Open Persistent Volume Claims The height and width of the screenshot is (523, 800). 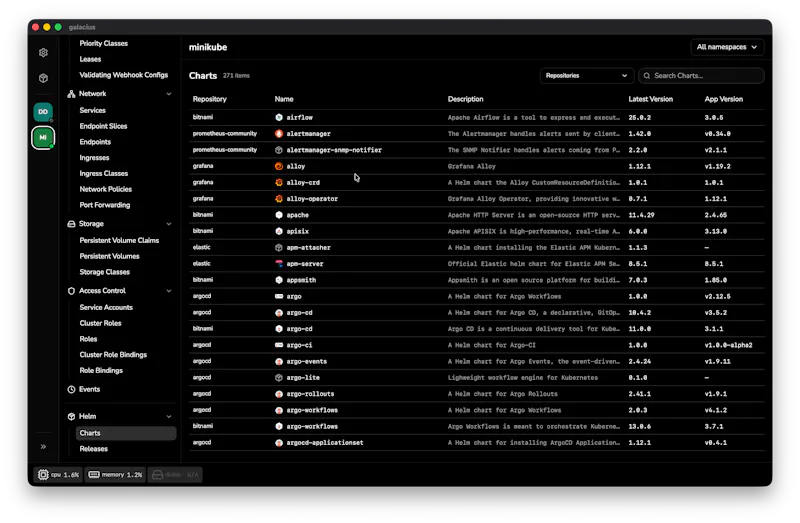pyautogui.click(x=119, y=240)
